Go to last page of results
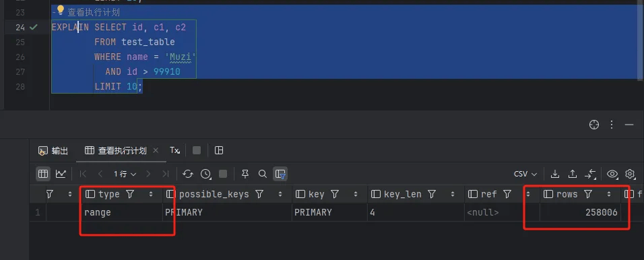This screenshot has width=644, height=260. (x=166, y=174)
